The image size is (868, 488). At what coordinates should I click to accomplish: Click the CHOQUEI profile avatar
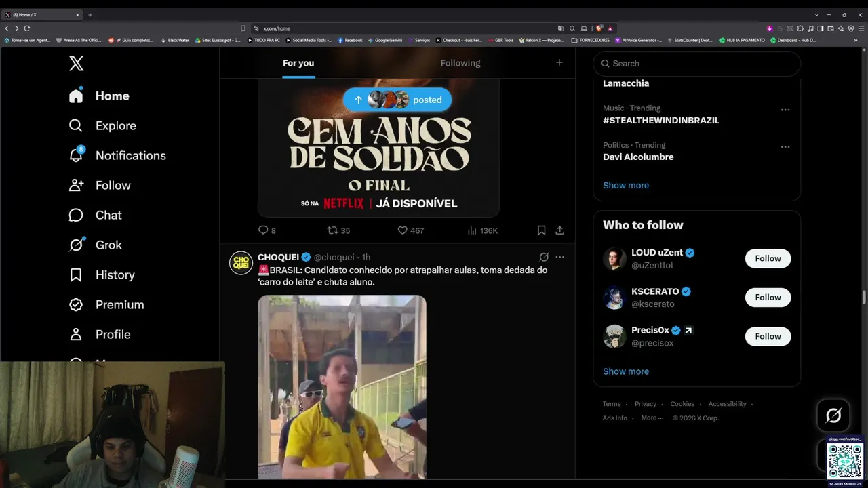241,262
